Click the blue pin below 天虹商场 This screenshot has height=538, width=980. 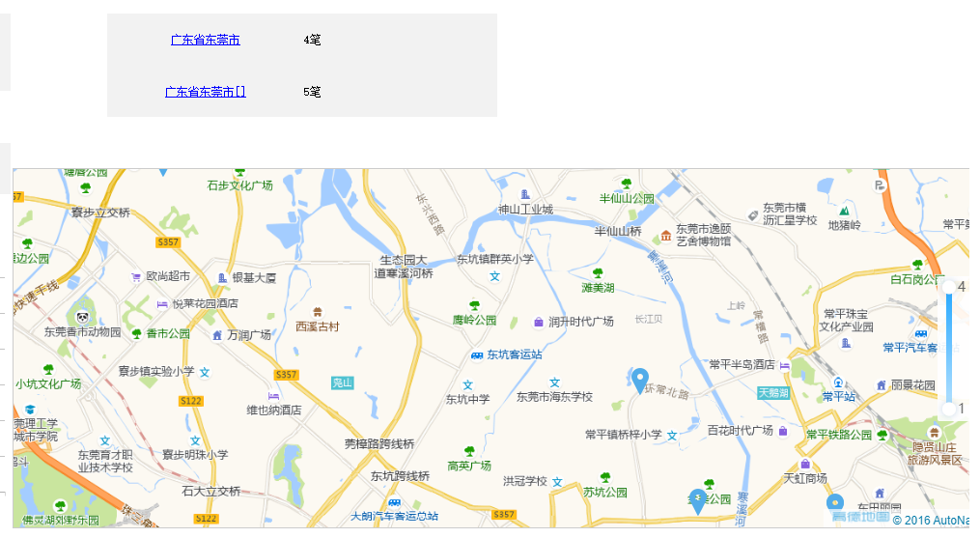(835, 503)
